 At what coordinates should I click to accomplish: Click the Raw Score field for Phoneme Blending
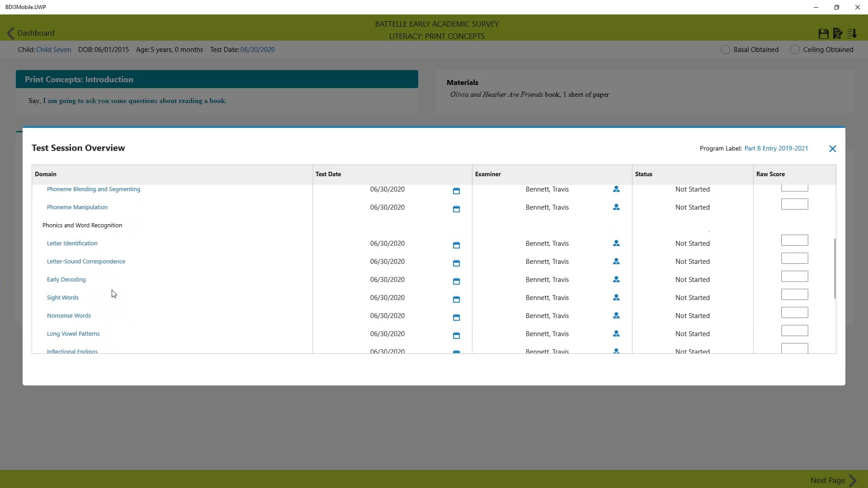point(794,188)
